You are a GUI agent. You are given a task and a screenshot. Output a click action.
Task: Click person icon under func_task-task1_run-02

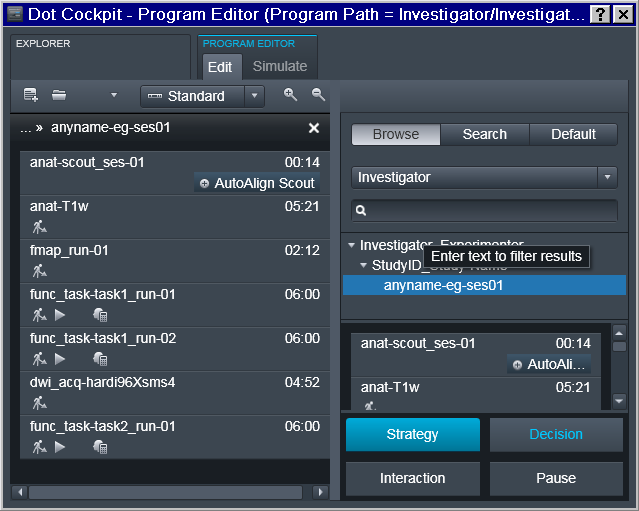[40, 359]
